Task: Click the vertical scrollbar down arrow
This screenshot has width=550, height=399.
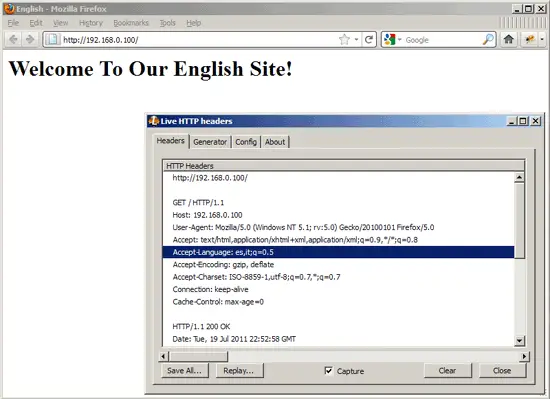Action: pyautogui.click(x=519, y=340)
